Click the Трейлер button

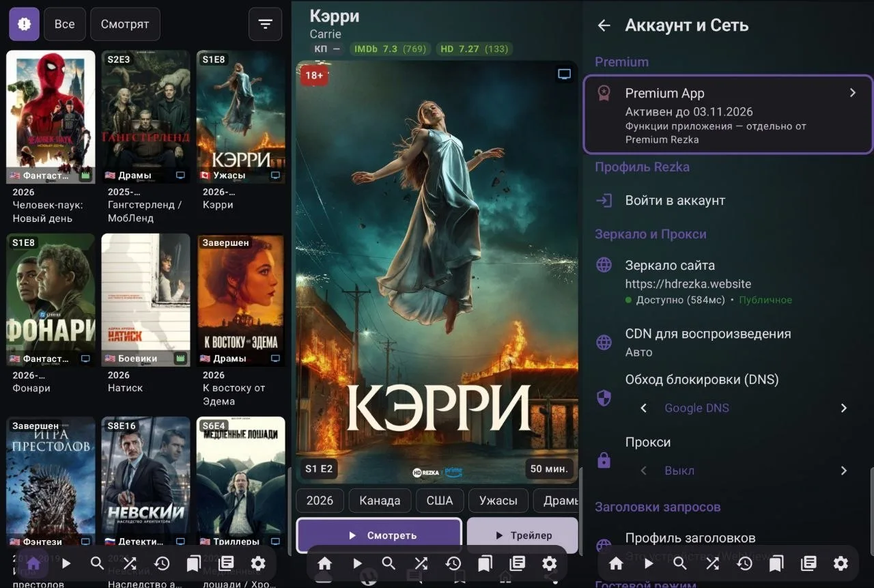522,535
